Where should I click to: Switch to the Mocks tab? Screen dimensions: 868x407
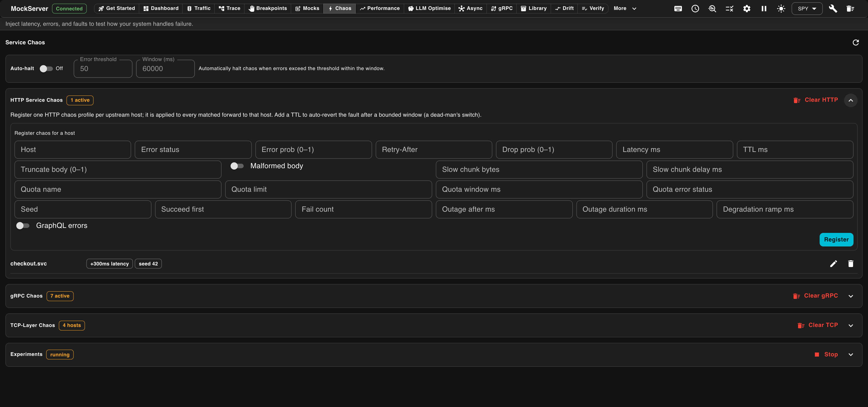pos(307,8)
